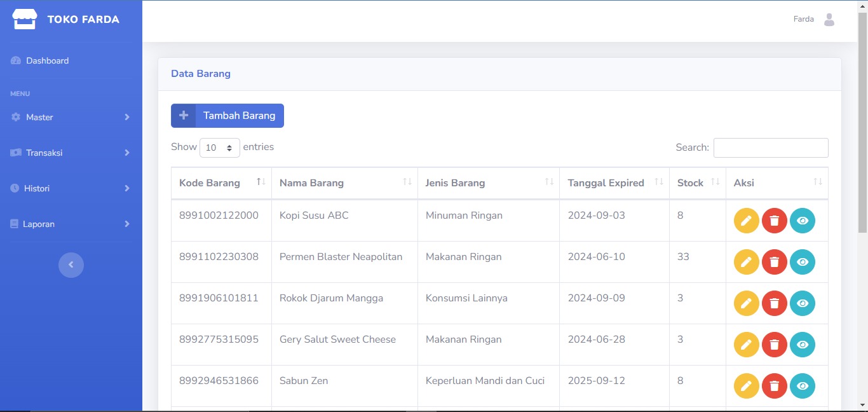Image resolution: width=868 pixels, height=412 pixels.
Task: Show Rokok Djarum Mangga details with eye icon
Action: 802,303
